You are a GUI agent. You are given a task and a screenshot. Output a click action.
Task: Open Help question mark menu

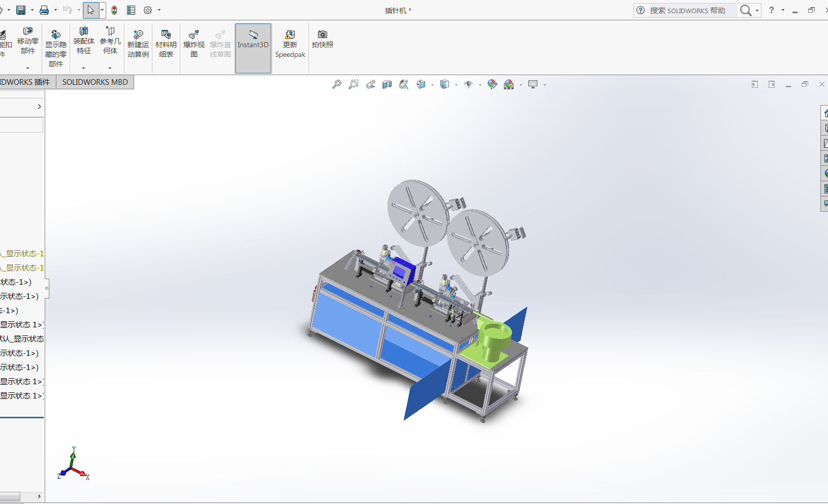(x=772, y=10)
